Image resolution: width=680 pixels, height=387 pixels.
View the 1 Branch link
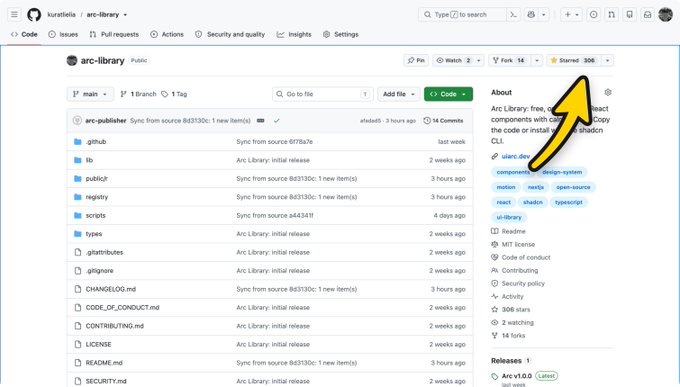(138, 94)
